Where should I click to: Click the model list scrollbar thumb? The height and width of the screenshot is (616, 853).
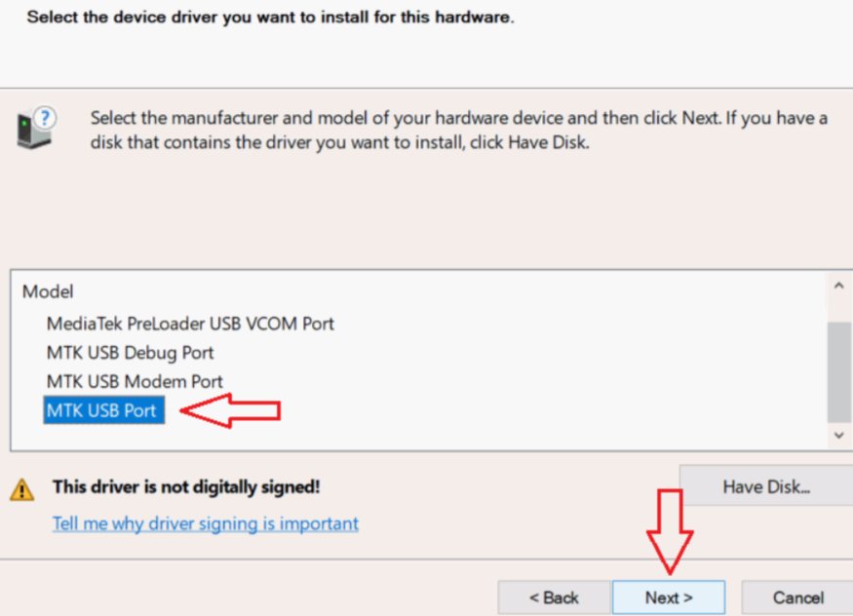click(x=838, y=372)
